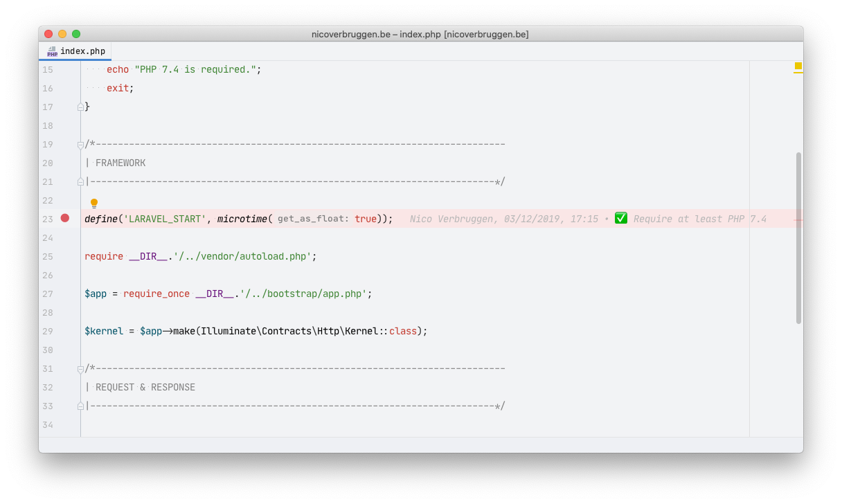Click the '$app' variable on line 27
This screenshot has width=842, height=504.
click(x=96, y=294)
